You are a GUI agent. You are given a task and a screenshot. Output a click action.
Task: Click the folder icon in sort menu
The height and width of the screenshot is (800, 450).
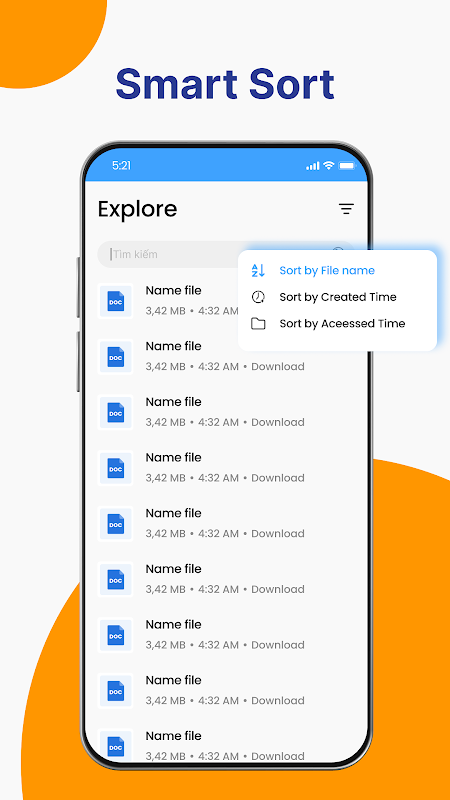pos(258,323)
